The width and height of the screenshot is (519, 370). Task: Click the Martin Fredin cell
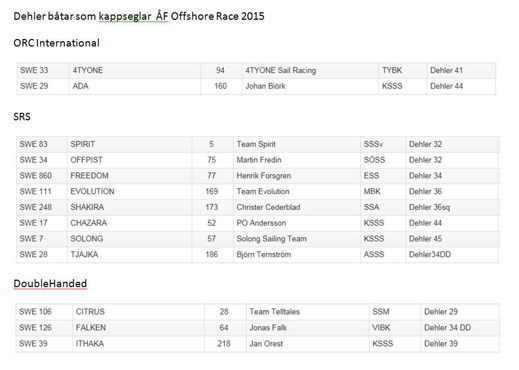click(x=297, y=160)
